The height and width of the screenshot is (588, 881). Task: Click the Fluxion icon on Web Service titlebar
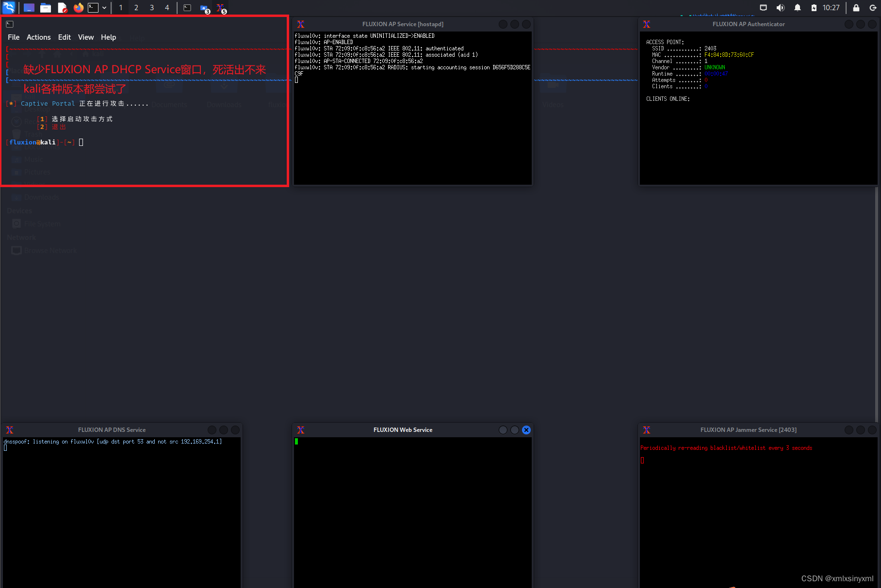pyautogui.click(x=301, y=429)
